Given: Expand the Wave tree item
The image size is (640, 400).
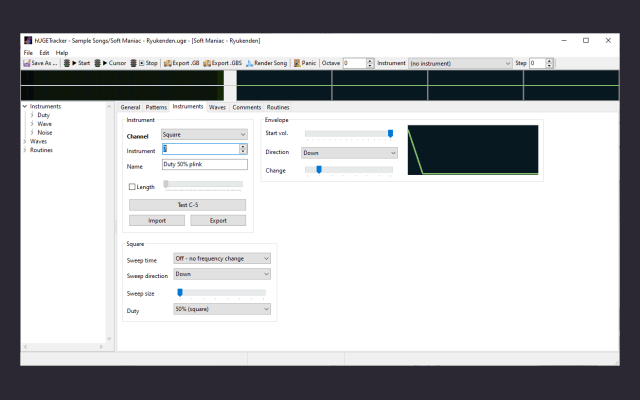Looking at the screenshot, I should 32,124.
